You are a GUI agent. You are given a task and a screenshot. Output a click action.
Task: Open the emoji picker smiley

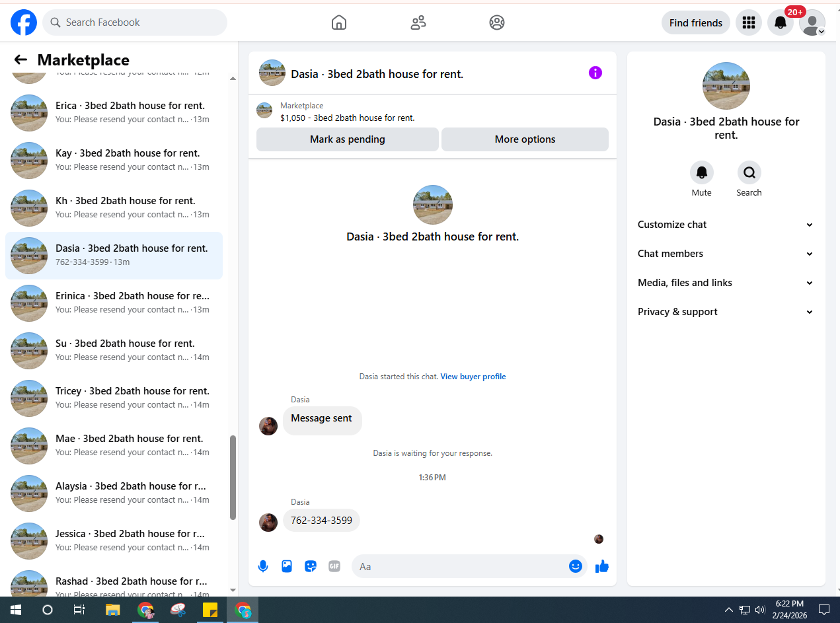pyautogui.click(x=576, y=566)
